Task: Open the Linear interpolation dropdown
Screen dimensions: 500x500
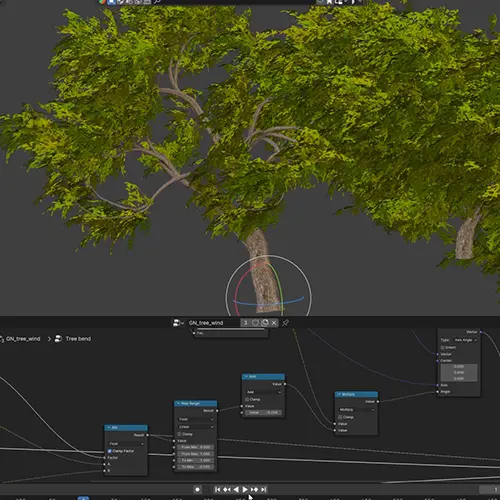Action: point(196,427)
